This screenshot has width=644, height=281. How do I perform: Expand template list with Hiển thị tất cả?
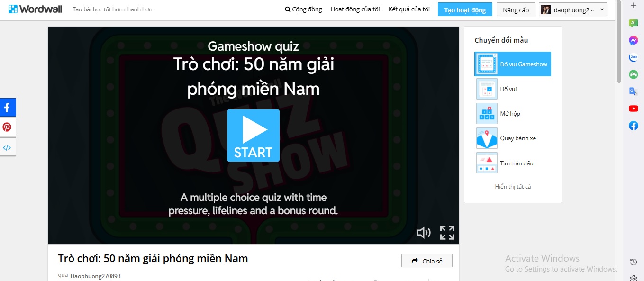(513, 186)
